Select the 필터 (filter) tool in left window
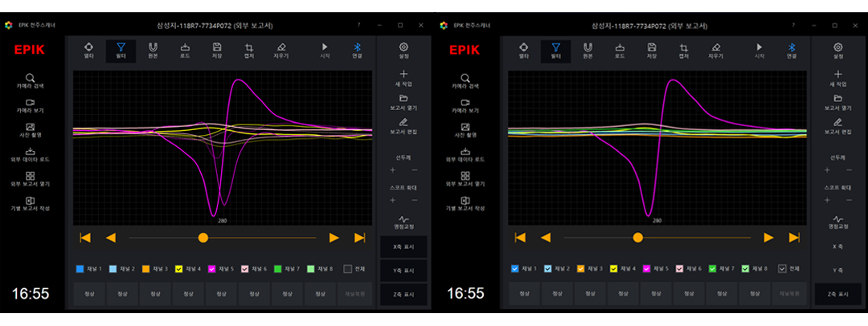868x326 pixels. (121, 51)
